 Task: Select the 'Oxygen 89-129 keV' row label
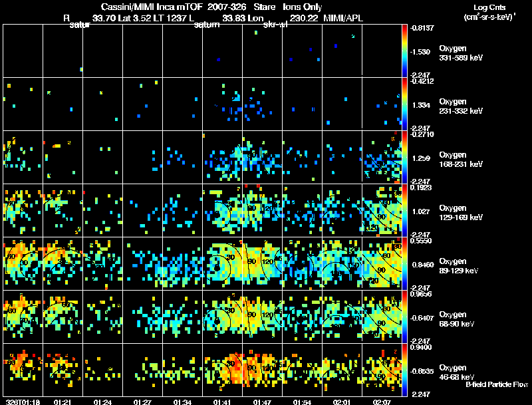(x=459, y=266)
